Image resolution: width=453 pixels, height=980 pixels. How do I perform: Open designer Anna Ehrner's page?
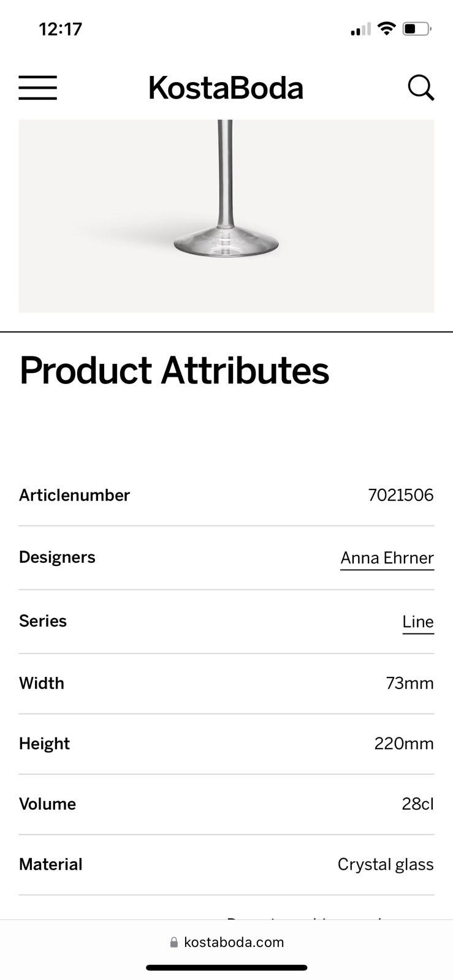click(387, 558)
